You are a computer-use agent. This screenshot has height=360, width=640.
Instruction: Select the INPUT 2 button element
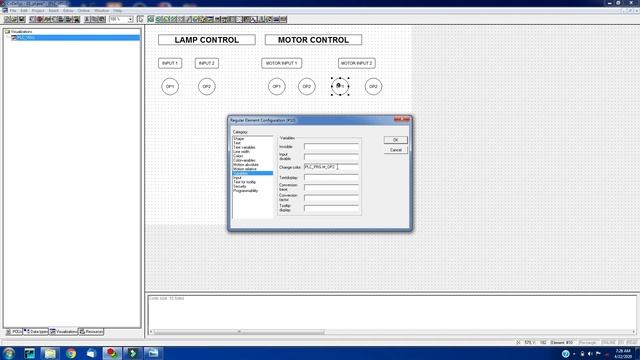click(207, 63)
